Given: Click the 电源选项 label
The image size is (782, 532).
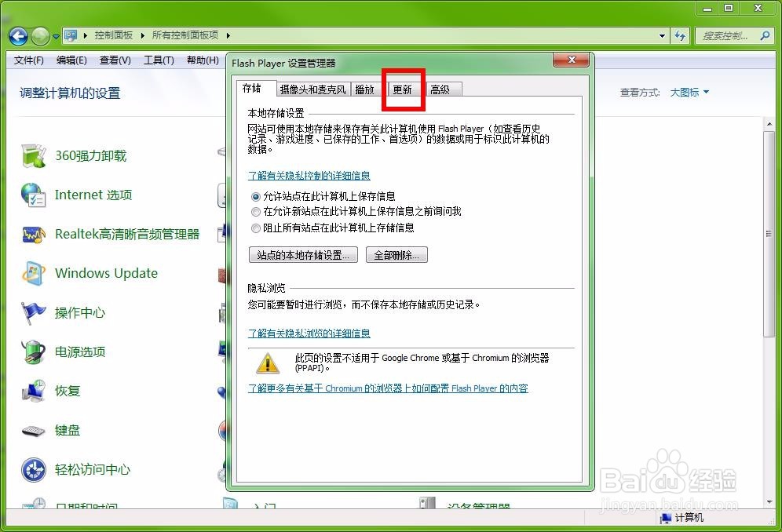Looking at the screenshot, I should (x=80, y=352).
